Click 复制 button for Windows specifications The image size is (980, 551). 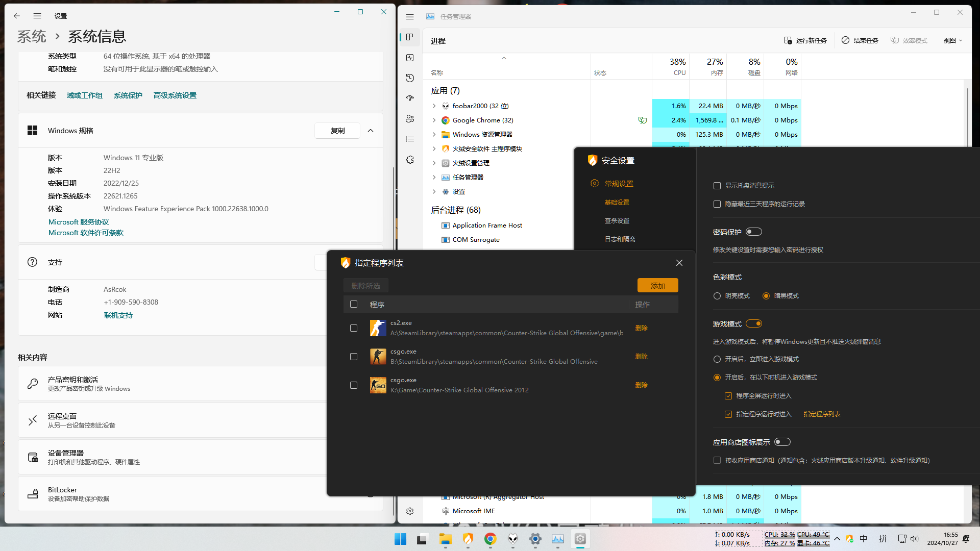337,131
